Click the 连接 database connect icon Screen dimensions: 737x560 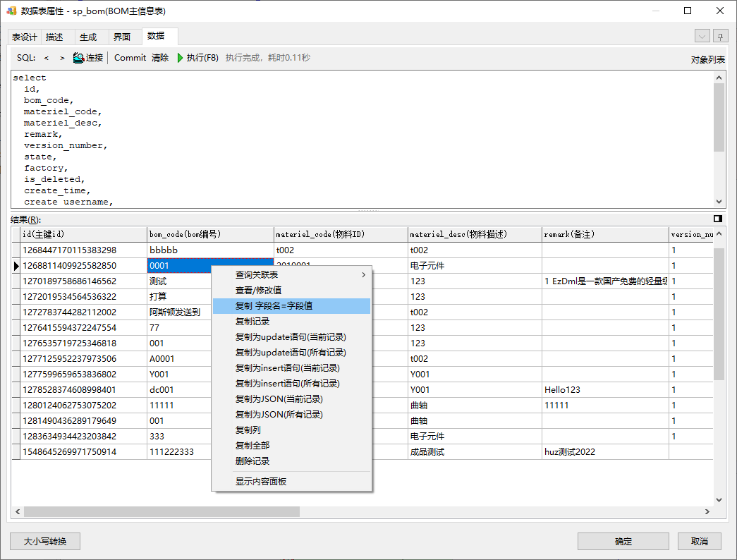click(x=78, y=58)
